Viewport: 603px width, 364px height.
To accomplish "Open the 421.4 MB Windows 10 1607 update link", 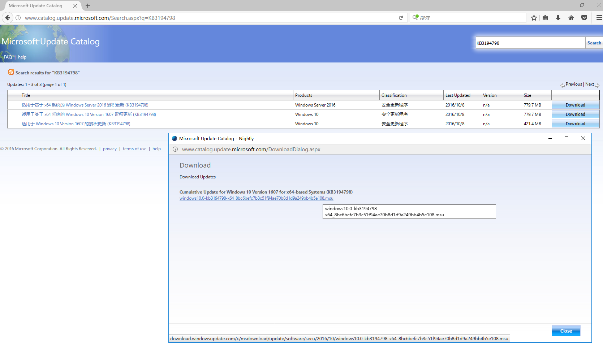I will (76, 124).
